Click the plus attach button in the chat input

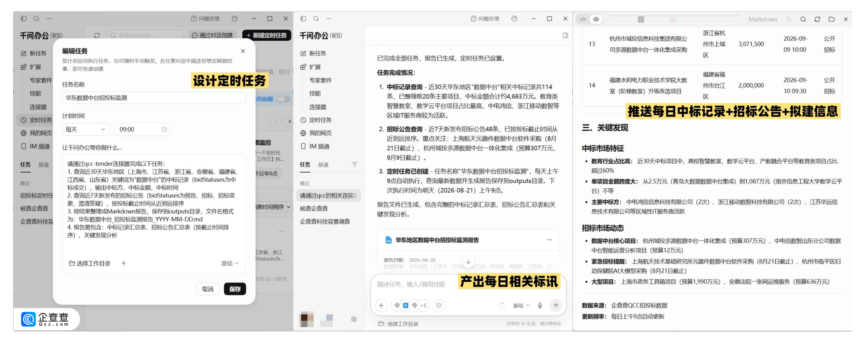381,306
